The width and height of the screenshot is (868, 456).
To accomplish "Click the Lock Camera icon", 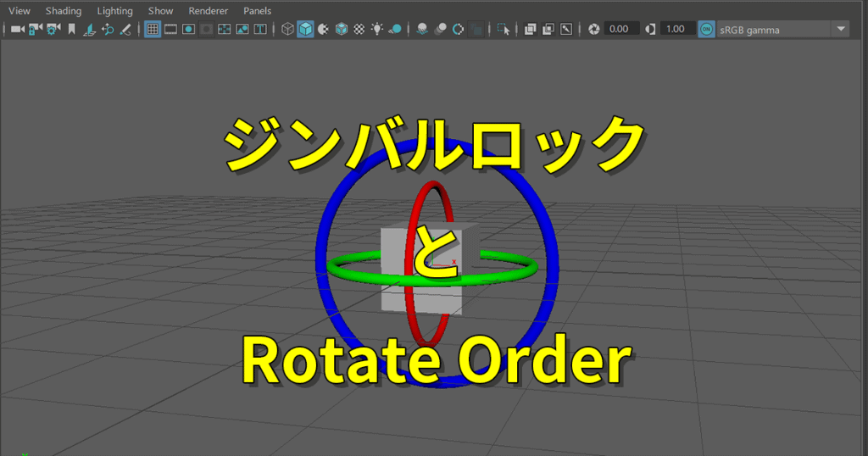I will 36,29.
